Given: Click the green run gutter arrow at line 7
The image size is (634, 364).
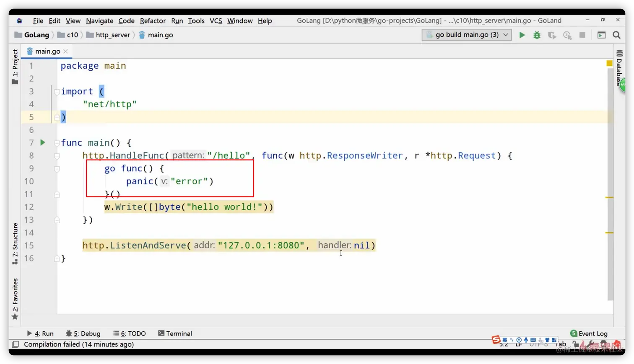Looking at the screenshot, I should tap(42, 142).
